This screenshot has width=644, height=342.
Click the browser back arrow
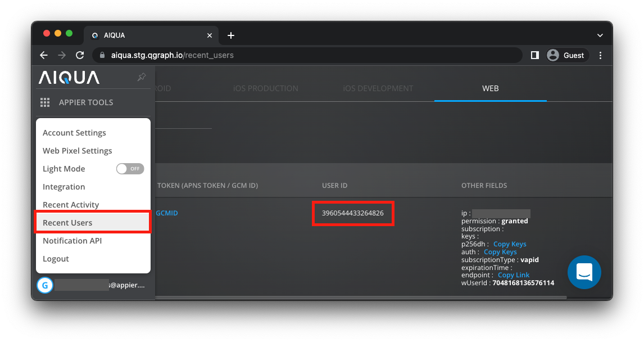pyautogui.click(x=44, y=55)
